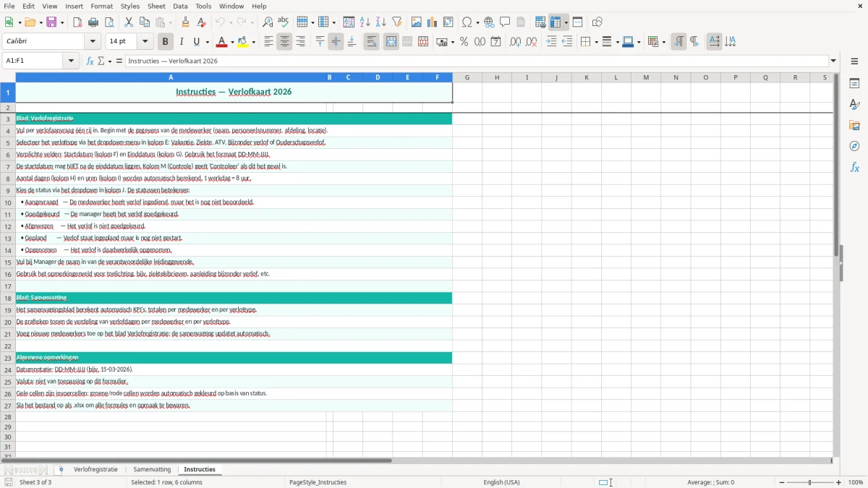868x488 pixels.
Task: Switch to the Verlofregistratie sheet tab
Action: (95, 470)
